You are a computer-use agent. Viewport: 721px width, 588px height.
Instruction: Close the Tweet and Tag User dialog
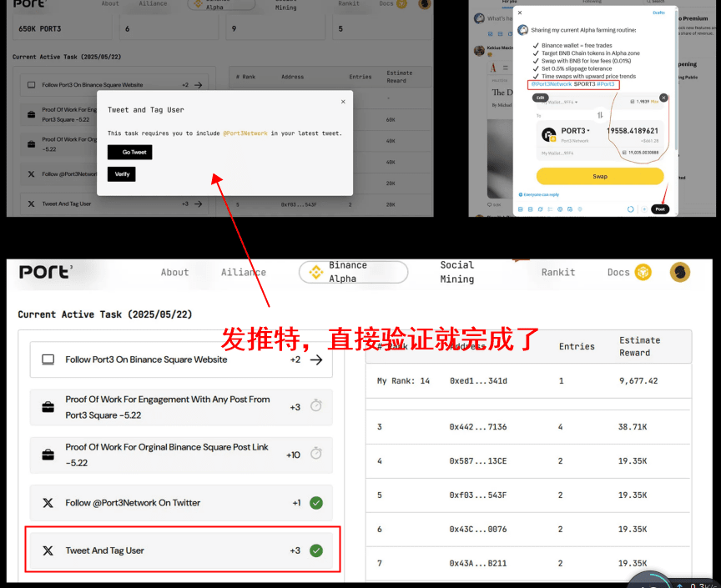click(x=343, y=102)
